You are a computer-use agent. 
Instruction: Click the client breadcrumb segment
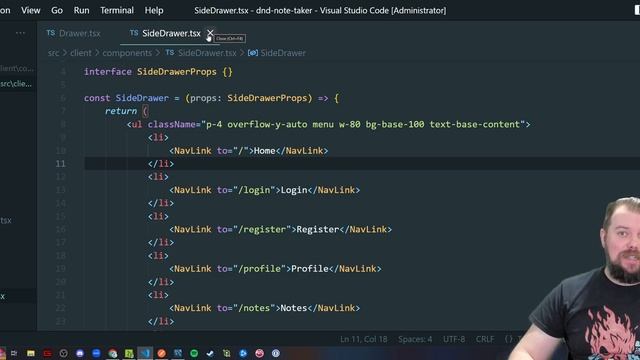[81, 53]
